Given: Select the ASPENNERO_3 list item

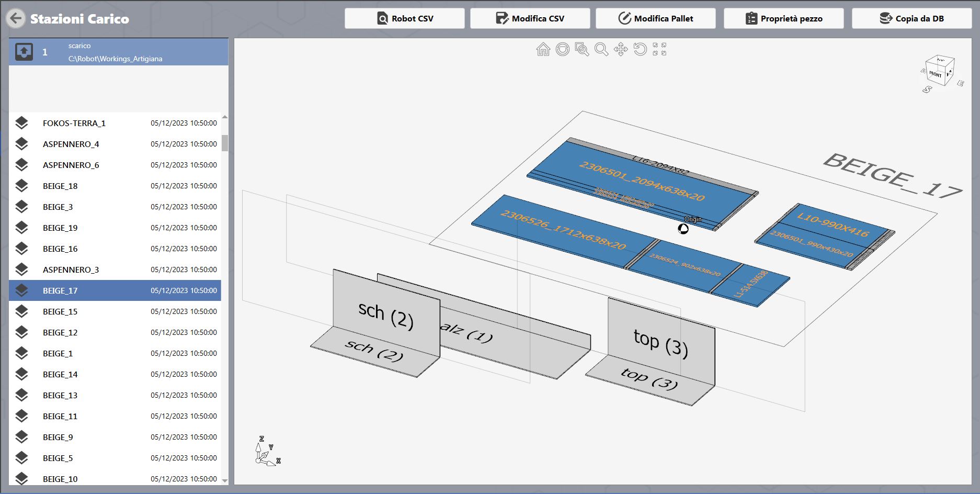Looking at the screenshot, I should click(115, 270).
